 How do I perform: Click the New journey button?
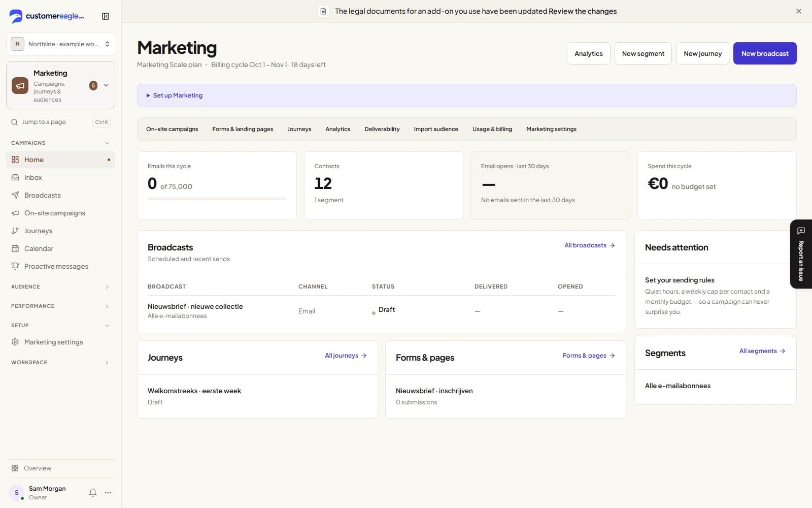(x=702, y=53)
